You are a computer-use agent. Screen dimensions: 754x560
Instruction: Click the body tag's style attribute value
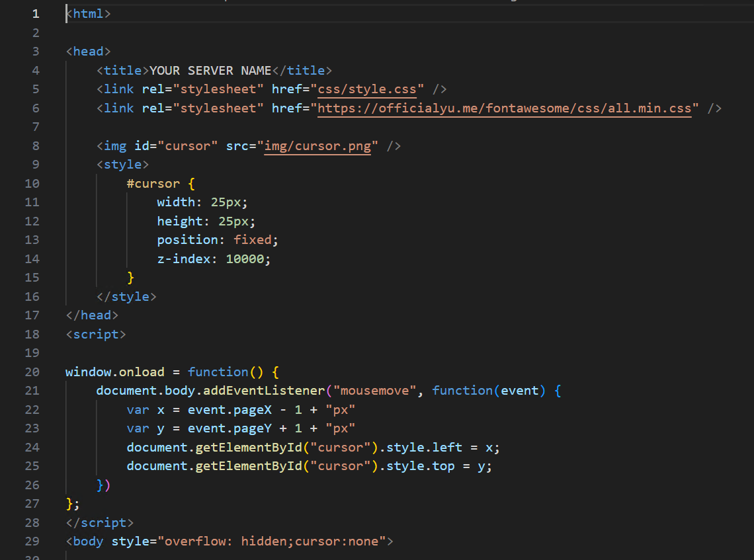tap(271, 541)
